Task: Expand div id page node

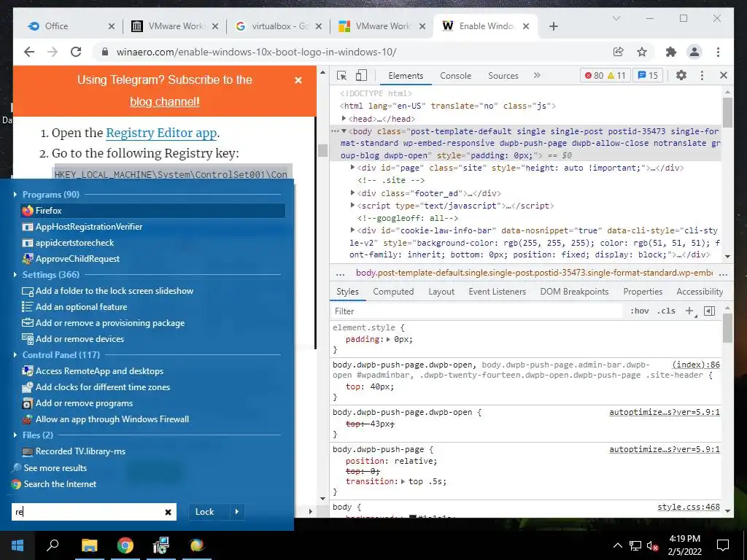Action: [352, 168]
